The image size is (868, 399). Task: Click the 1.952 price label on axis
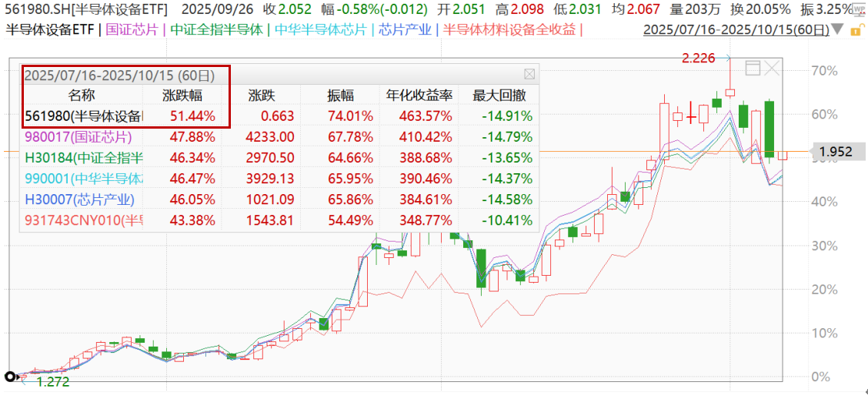pos(835,152)
